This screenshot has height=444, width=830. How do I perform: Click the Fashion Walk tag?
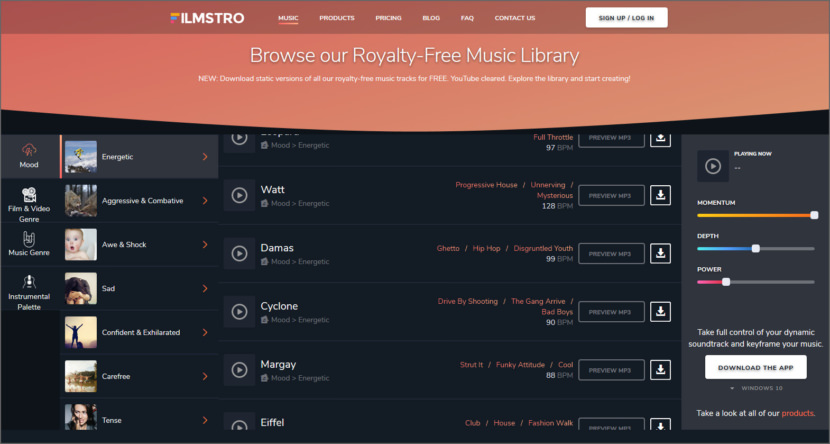(x=551, y=423)
